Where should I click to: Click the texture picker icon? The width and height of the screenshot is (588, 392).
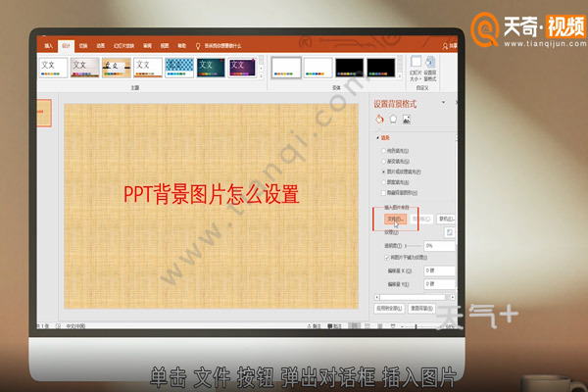[449, 232]
